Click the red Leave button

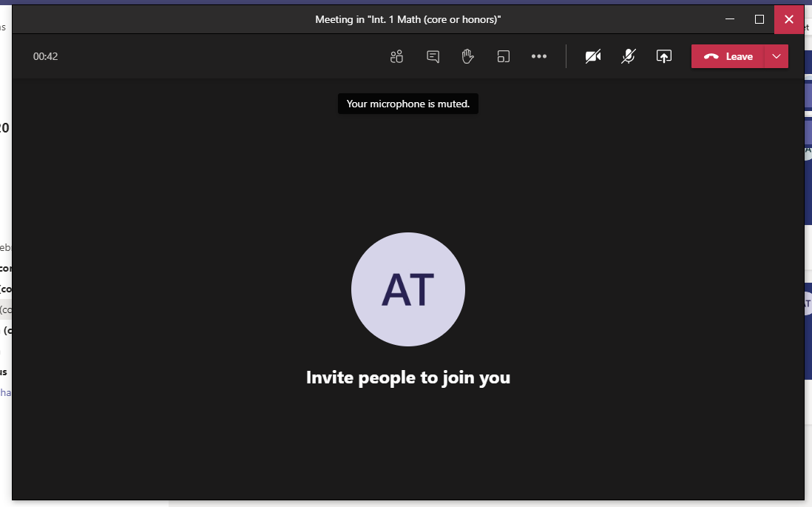pos(728,57)
